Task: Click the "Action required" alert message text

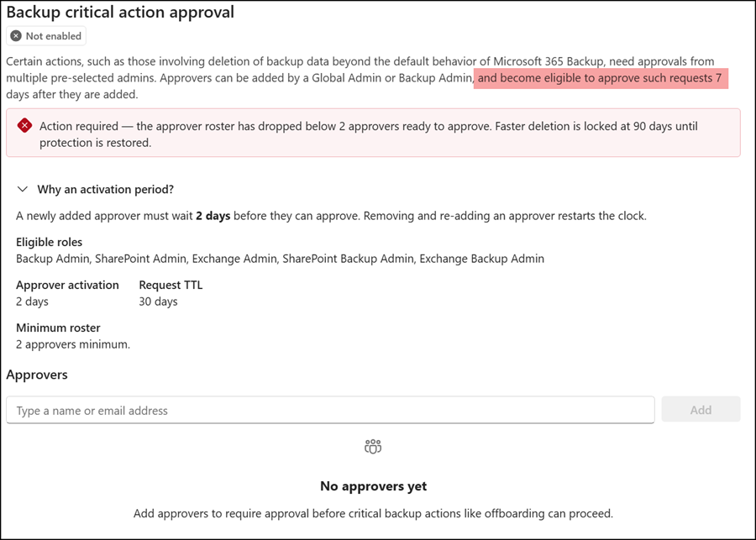Action: click(x=369, y=134)
